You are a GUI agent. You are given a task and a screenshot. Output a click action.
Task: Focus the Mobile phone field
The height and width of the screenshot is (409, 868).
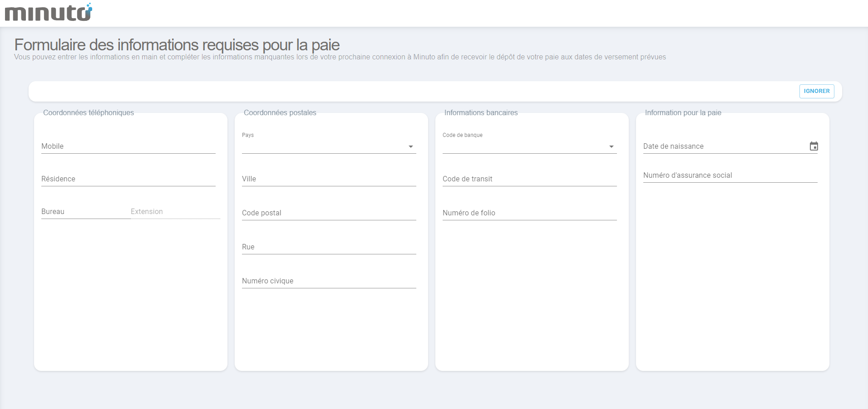click(128, 146)
